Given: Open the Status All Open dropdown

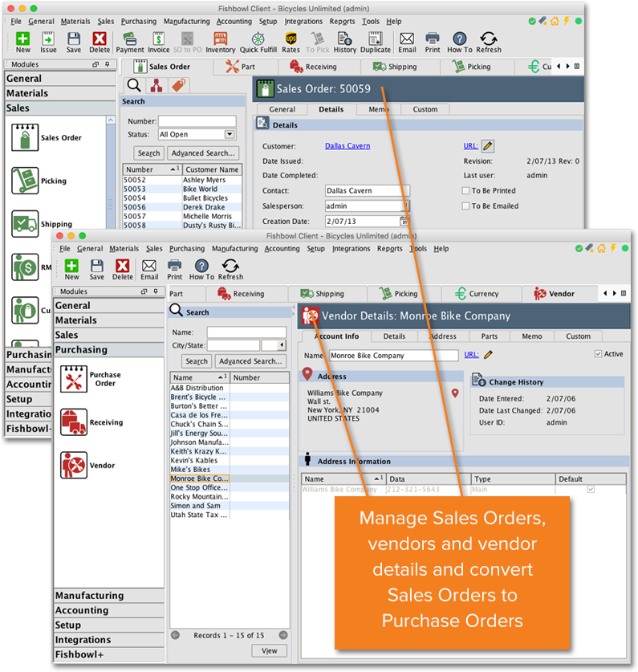Looking at the screenshot, I should tap(230, 135).
